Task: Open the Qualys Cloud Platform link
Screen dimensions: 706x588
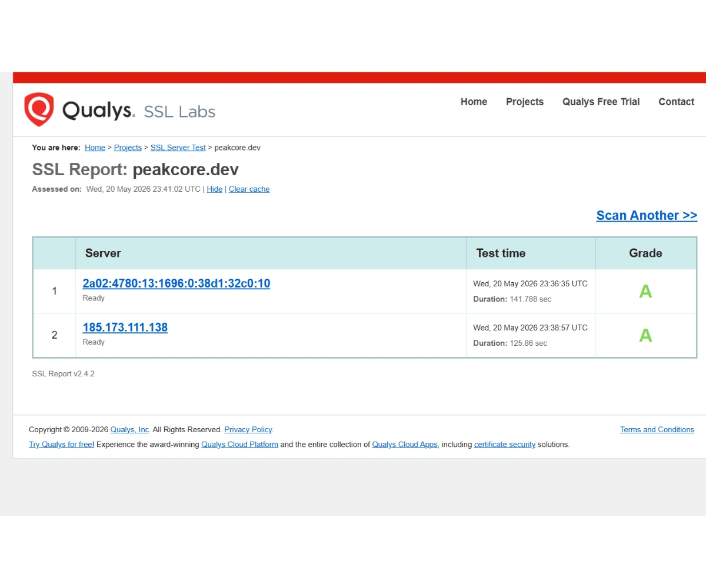Action: click(239, 445)
